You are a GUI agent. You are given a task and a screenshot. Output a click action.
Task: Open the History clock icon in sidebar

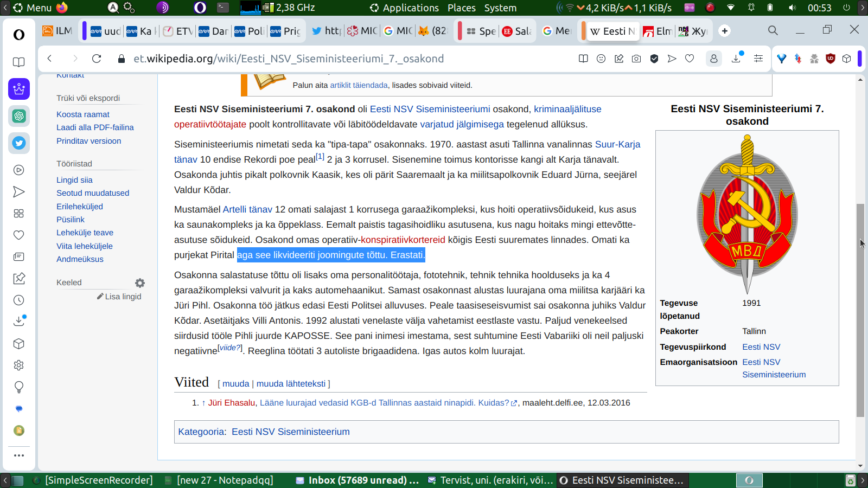click(19, 300)
